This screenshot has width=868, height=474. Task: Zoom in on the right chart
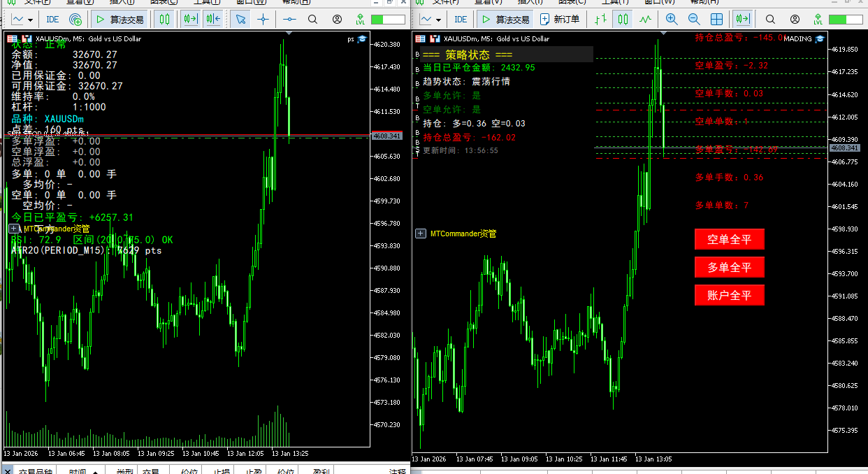672,20
